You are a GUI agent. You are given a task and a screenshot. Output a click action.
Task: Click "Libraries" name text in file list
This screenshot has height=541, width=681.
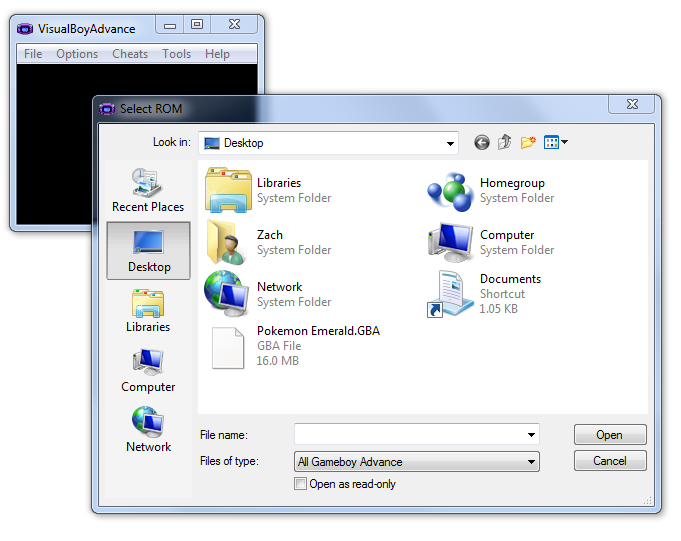[x=279, y=183]
